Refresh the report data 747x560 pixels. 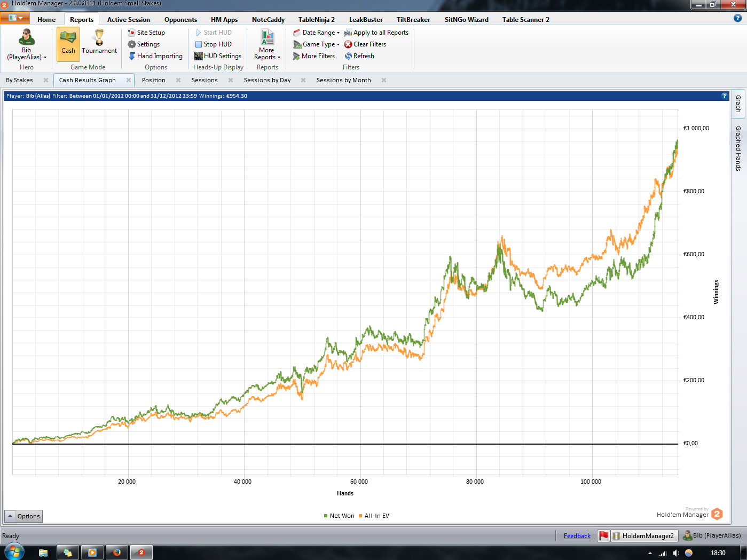pos(359,56)
